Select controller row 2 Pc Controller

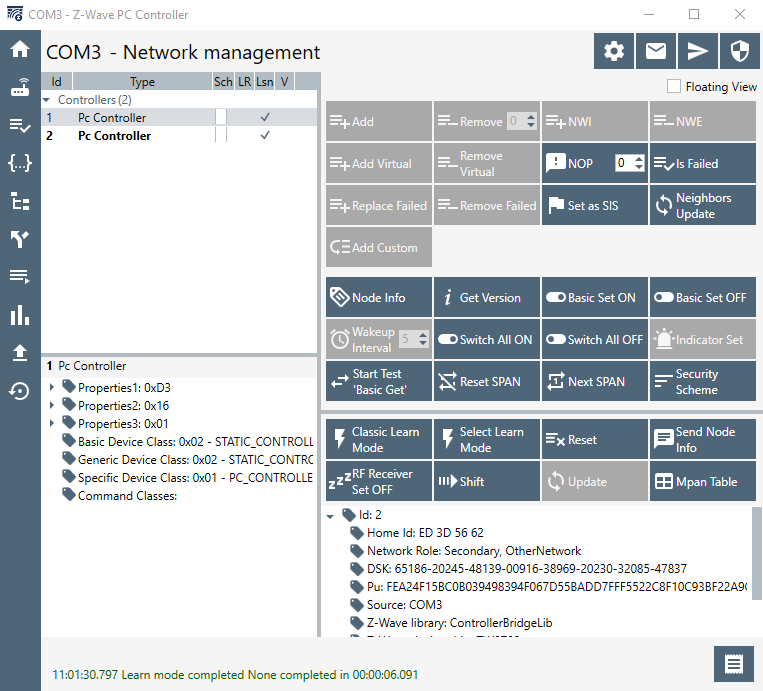[179, 135]
